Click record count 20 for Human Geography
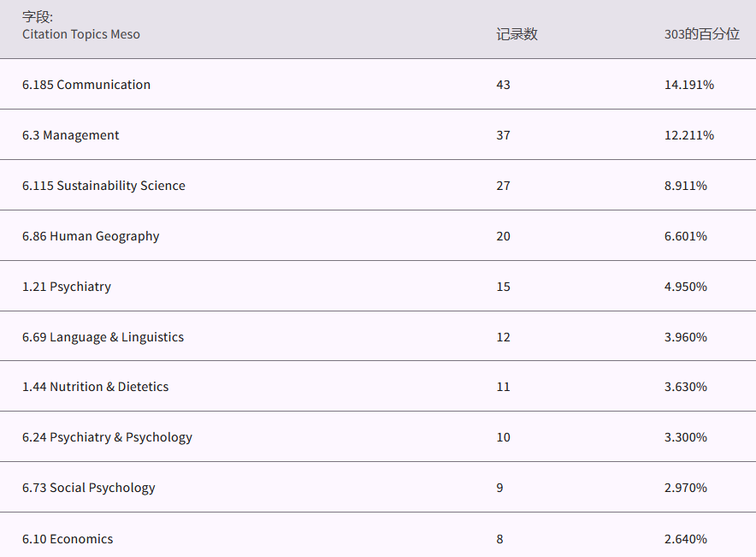 tap(503, 236)
